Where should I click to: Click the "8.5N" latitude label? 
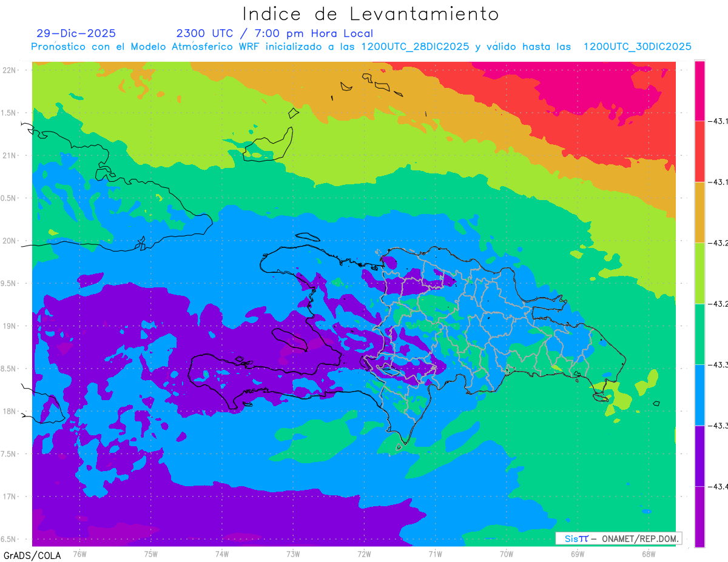coord(8,369)
